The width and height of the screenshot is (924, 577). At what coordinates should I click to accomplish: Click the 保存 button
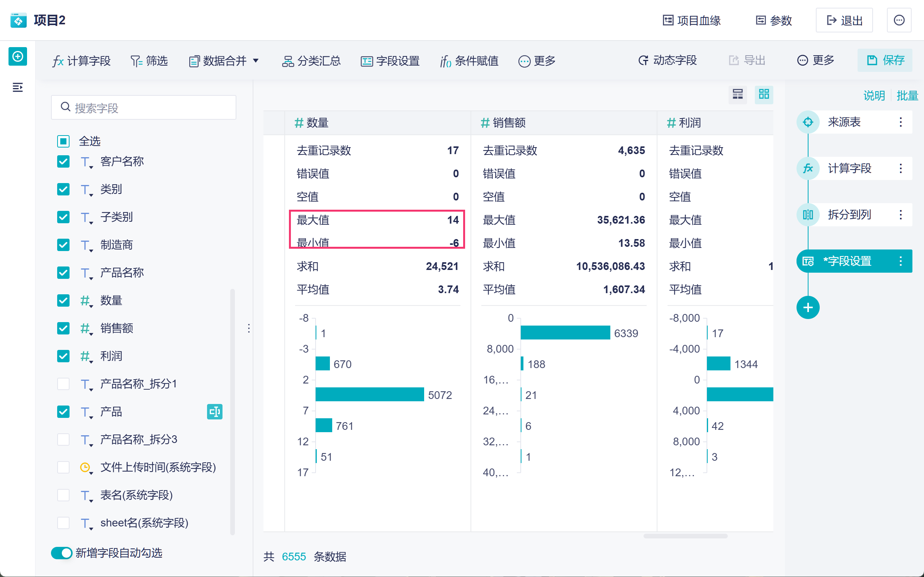tap(885, 60)
